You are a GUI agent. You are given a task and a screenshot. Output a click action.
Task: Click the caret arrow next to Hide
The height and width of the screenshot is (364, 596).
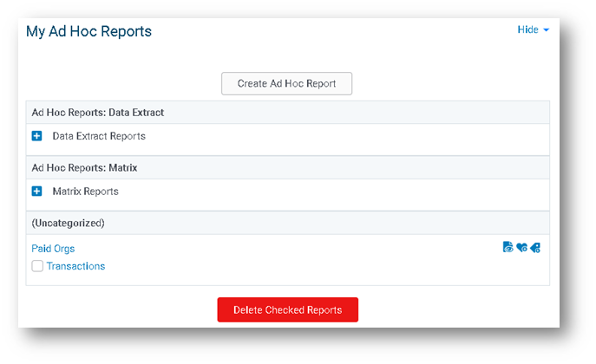547,30
